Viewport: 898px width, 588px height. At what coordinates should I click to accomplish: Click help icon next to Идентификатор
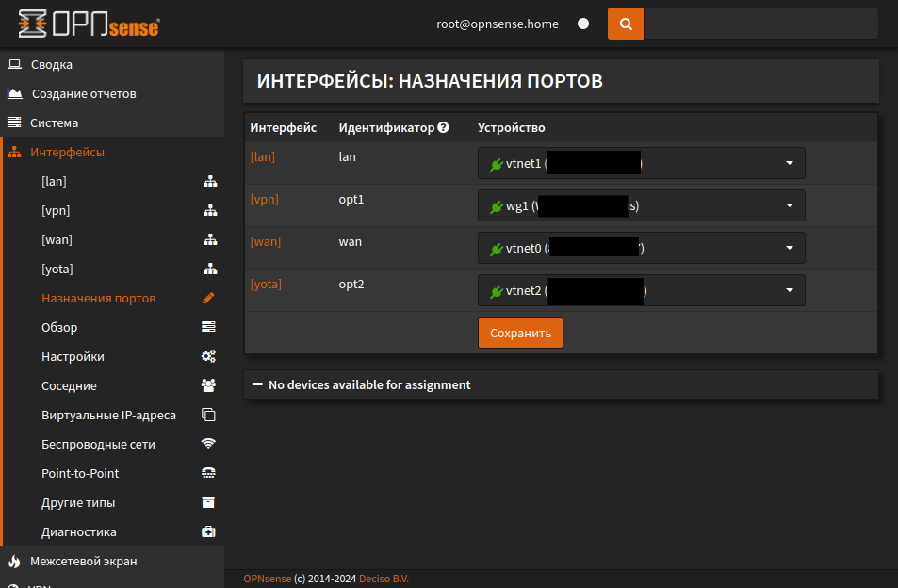pos(443,127)
